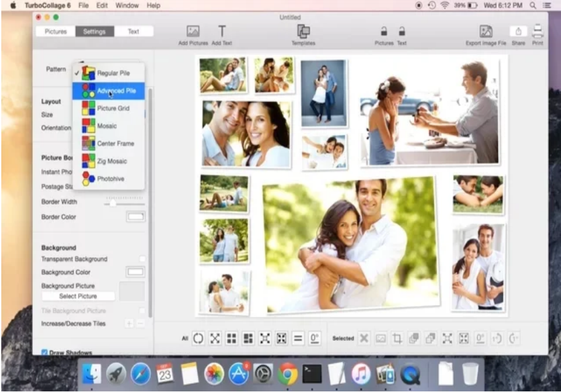Screen dimensions: 561x392
Task: Click the Add Text toolbar icon
Action: click(x=222, y=32)
